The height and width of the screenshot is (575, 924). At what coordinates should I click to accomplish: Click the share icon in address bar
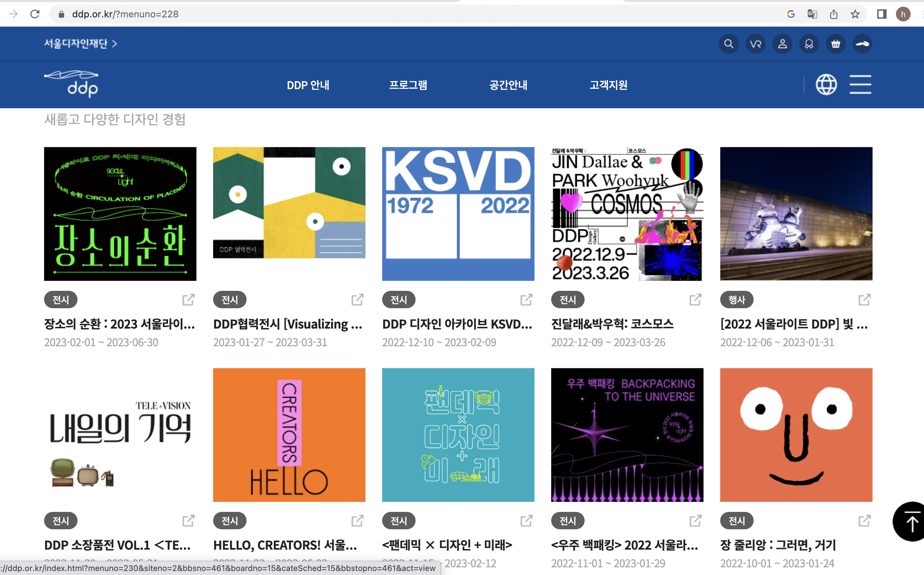coord(833,14)
